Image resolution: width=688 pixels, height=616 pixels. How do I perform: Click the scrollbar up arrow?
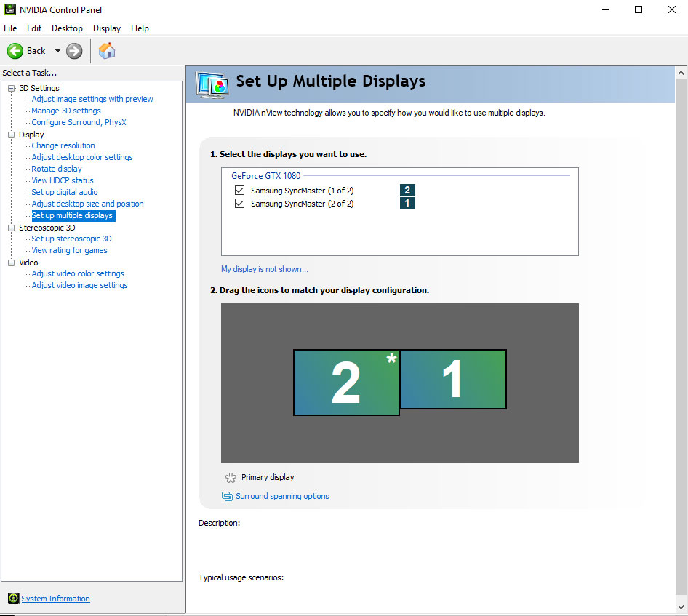coord(681,73)
